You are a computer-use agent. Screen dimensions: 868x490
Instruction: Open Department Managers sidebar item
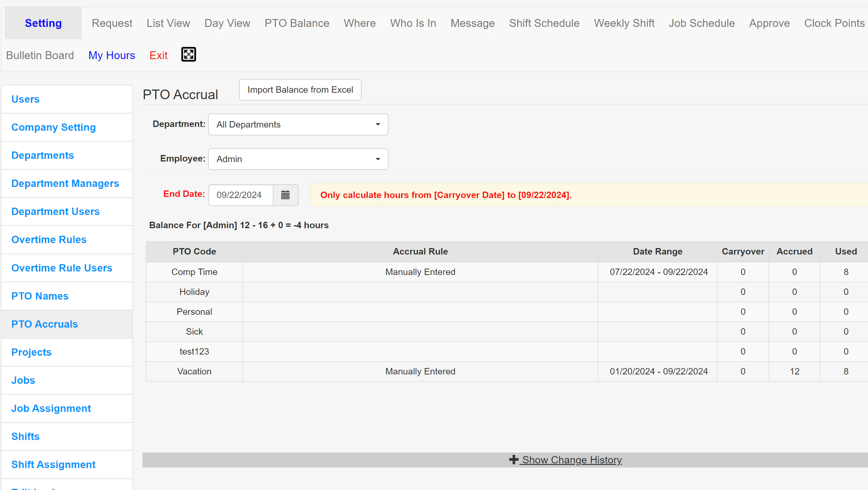click(67, 183)
